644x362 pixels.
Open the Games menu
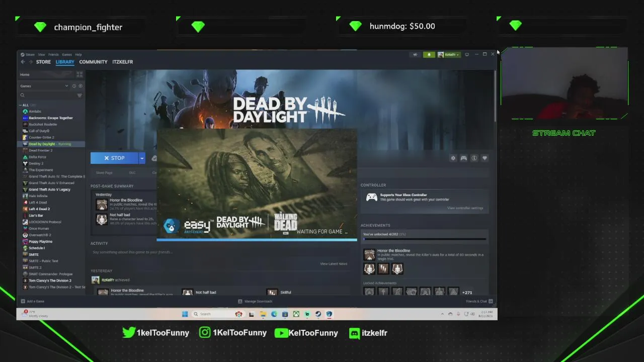pyautogui.click(x=66, y=54)
